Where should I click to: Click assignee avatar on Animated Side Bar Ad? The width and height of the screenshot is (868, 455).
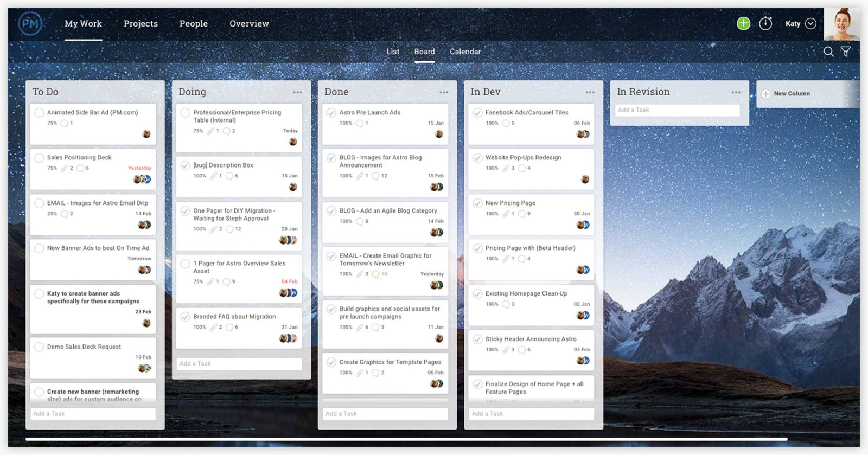point(146,134)
